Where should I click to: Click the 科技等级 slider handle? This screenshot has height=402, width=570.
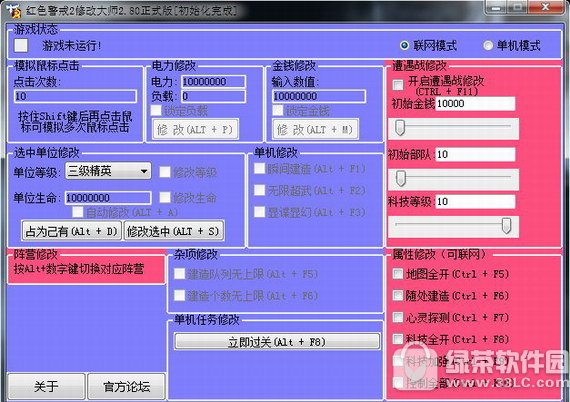pos(506,226)
